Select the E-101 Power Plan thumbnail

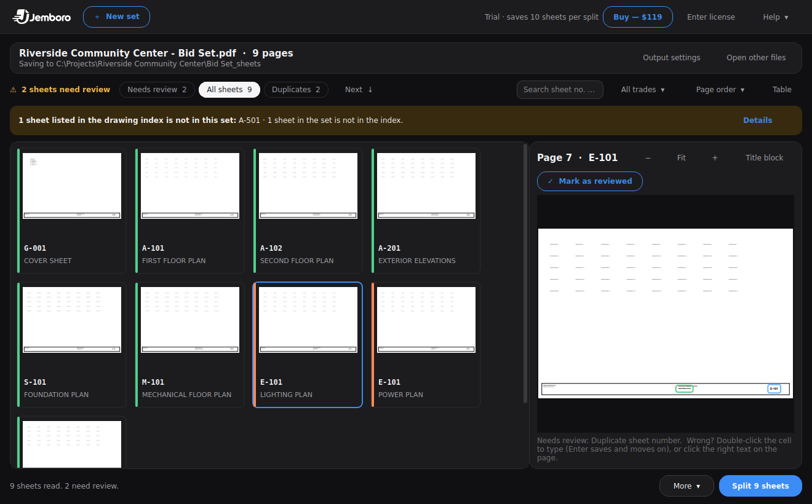click(x=426, y=344)
